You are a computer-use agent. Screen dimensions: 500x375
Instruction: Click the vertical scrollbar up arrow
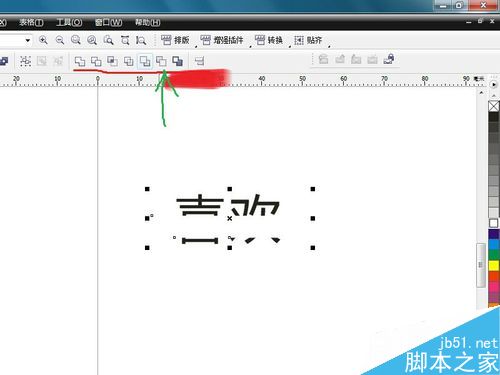click(481, 93)
